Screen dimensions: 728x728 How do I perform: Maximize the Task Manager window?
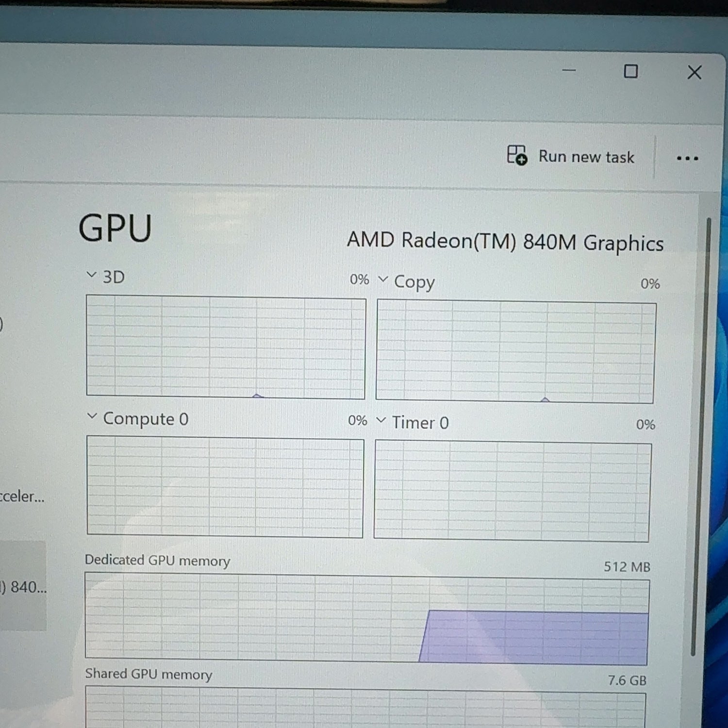630,72
